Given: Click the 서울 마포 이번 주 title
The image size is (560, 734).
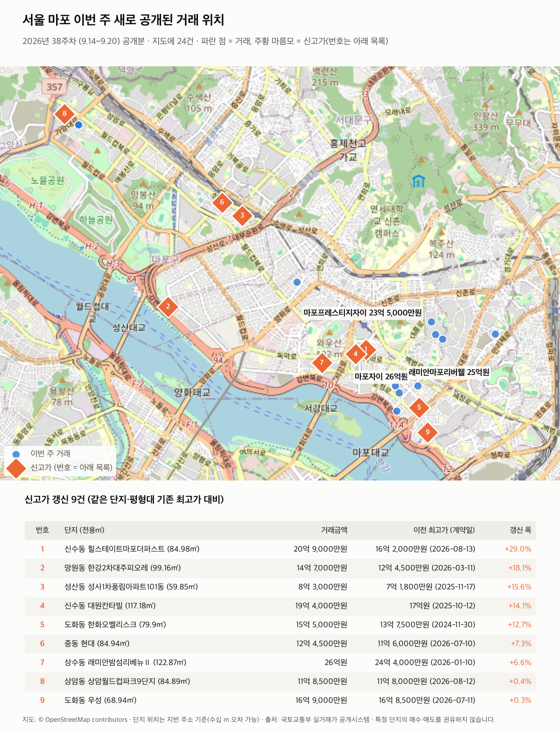Looking at the screenshot, I should 124,20.
